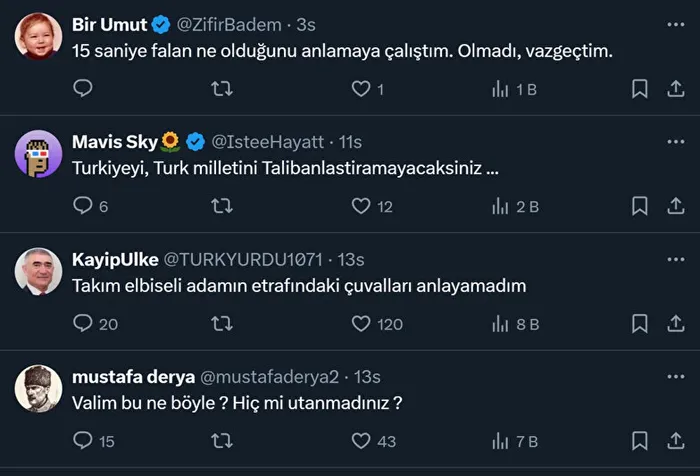Share Bir Umut's tweet
Viewport: 700px width, 476px height.
coord(674,89)
